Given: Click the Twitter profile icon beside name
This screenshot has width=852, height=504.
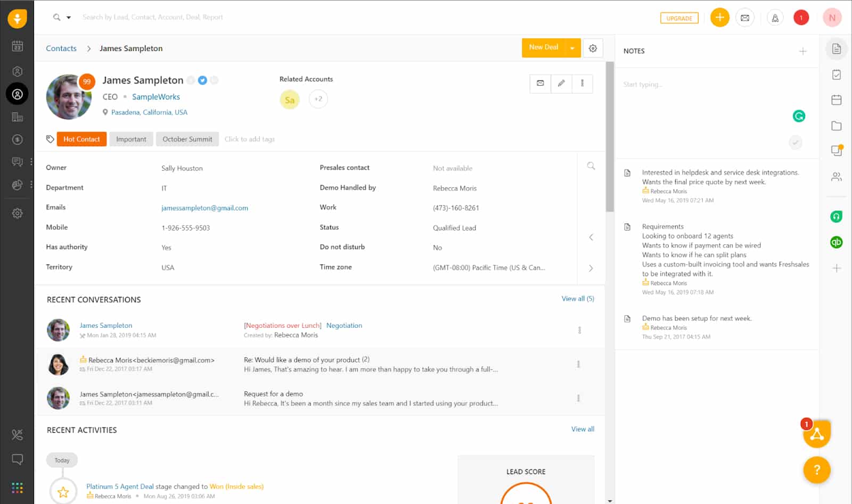Looking at the screenshot, I should [202, 80].
